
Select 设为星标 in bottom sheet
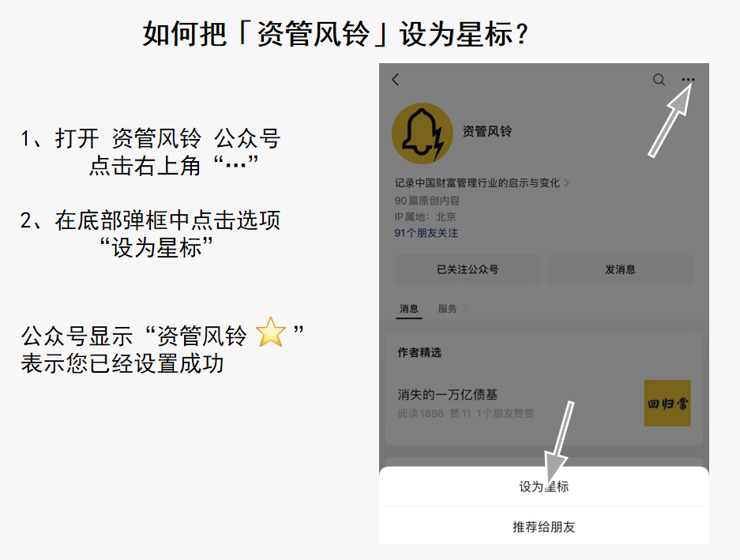[543, 487]
